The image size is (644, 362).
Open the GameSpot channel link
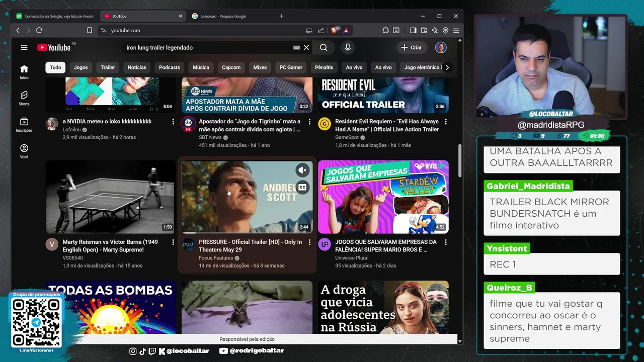pos(347,137)
